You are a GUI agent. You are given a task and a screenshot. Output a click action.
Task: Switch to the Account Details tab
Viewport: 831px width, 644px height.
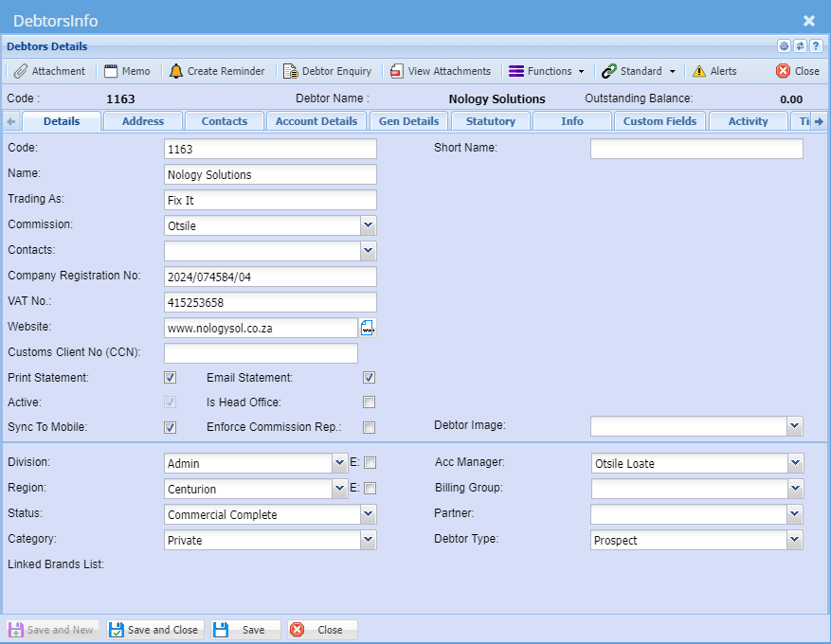pyautogui.click(x=316, y=121)
